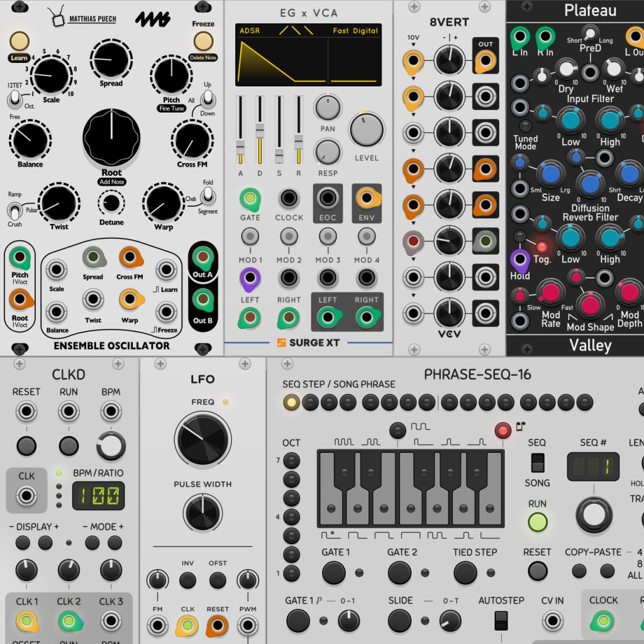644x644 pixels.
Task: Toggle the Tog. hold light button
Action: [541, 247]
